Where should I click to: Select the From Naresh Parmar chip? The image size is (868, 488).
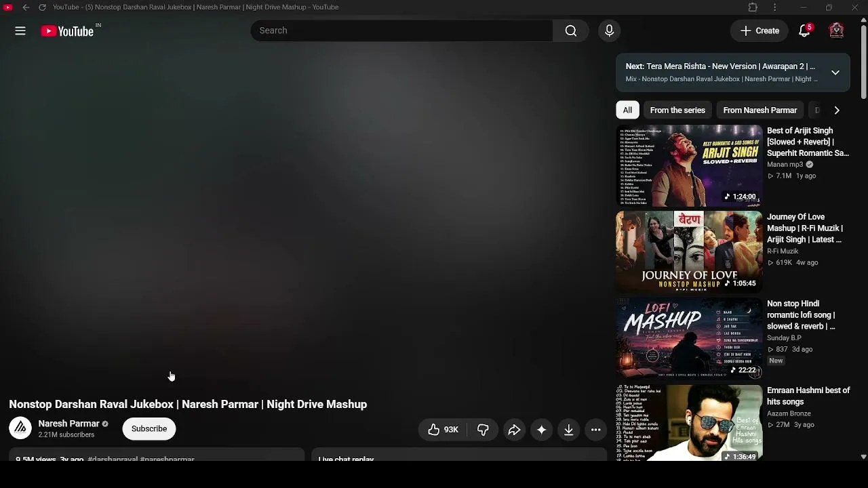click(x=760, y=110)
